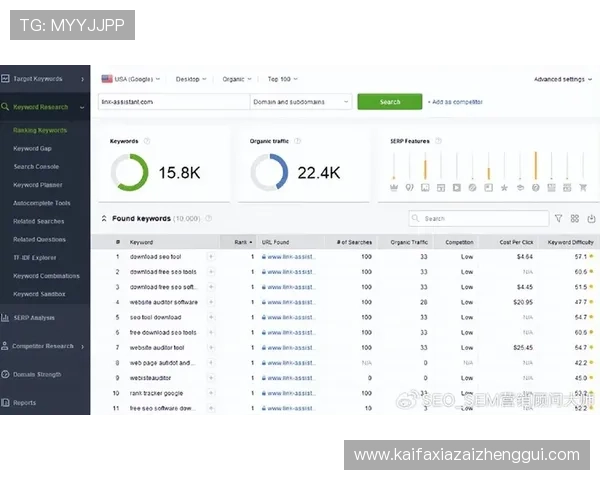
Task: Click the shopping cart SERP feature icon
Action: 582,187
